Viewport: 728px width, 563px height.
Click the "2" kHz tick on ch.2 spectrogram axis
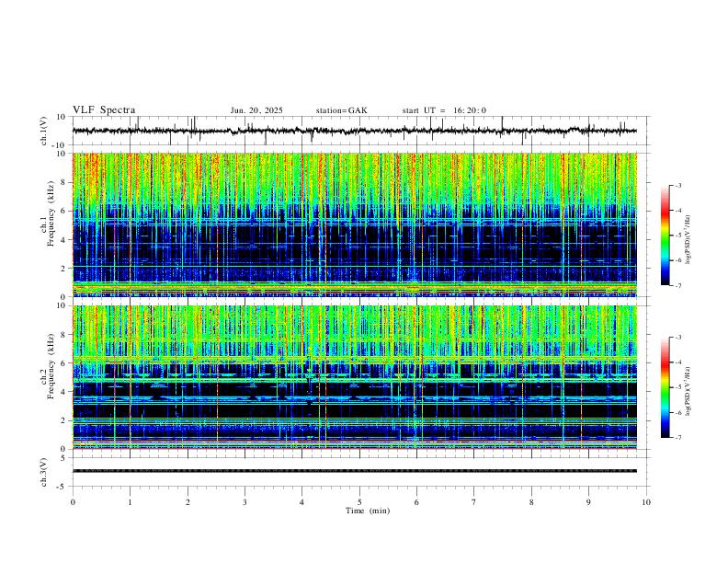[63, 420]
